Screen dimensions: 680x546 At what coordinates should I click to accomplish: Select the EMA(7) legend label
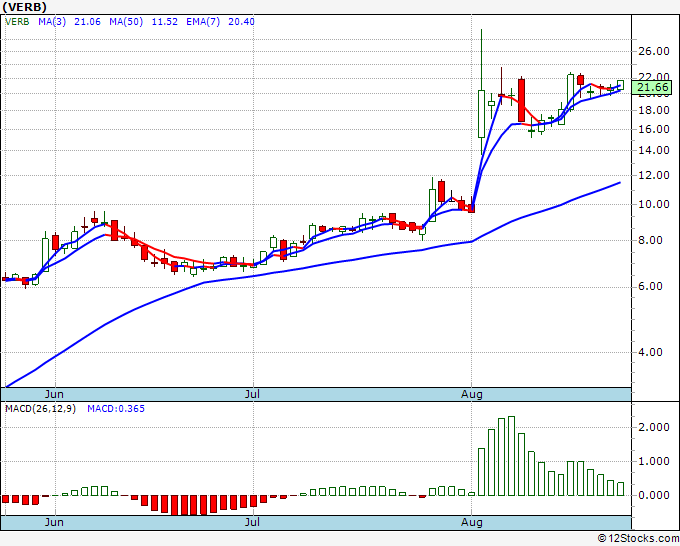pos(203,22)
